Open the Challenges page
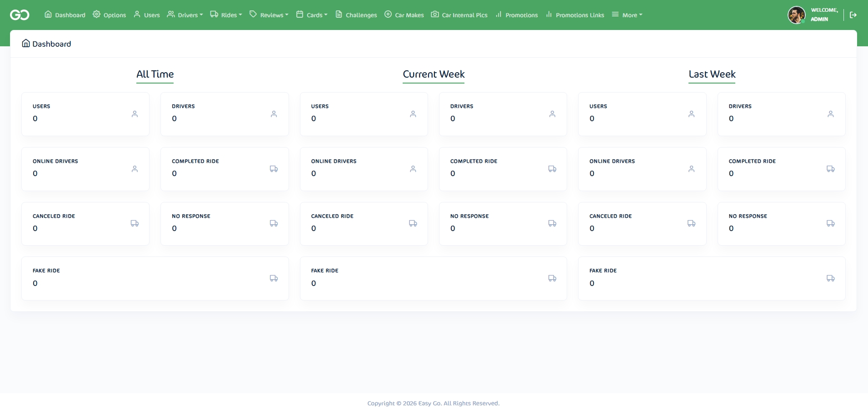Viewport: 868px width, 414px height. (356, 15)
